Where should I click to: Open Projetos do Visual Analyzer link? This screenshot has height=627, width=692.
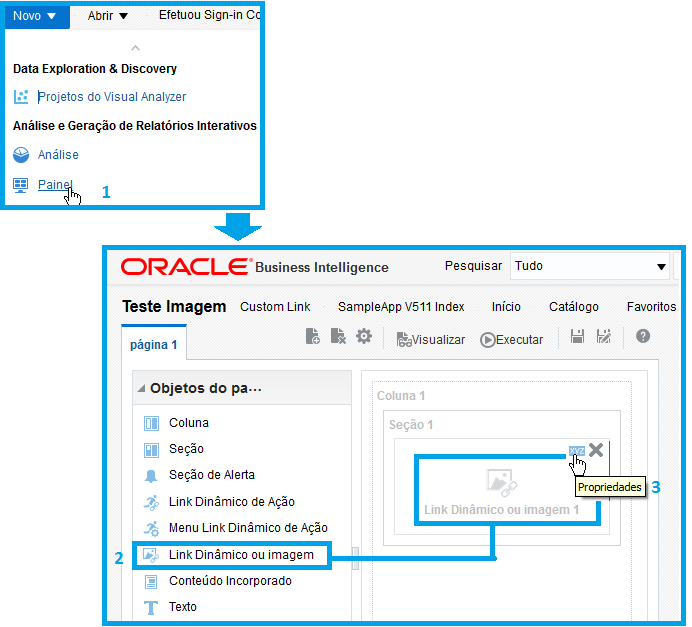tap(112, 97)
